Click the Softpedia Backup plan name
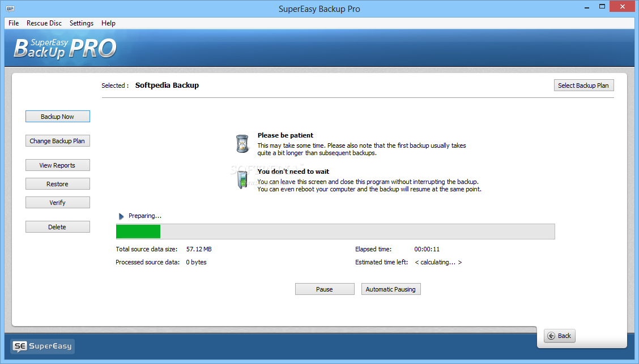The height and width of the screenshot is (364, 639). [x=167, y=85]
